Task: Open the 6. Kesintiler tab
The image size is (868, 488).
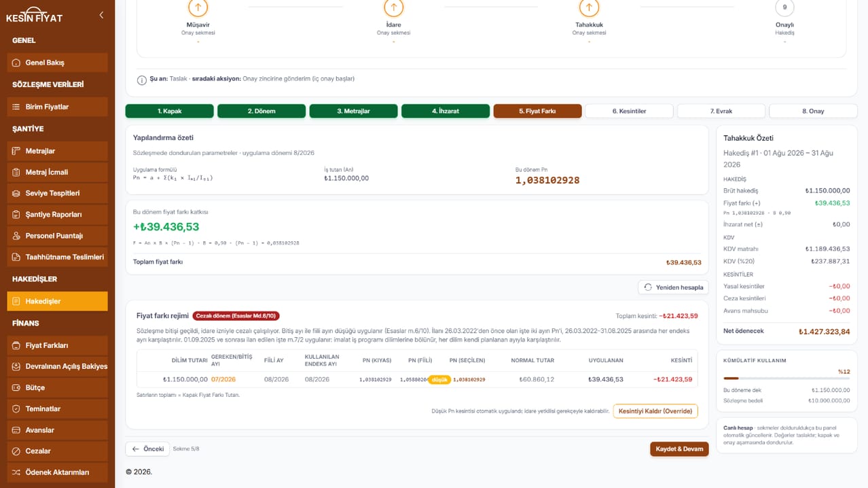Action: [x=629, y=111]
